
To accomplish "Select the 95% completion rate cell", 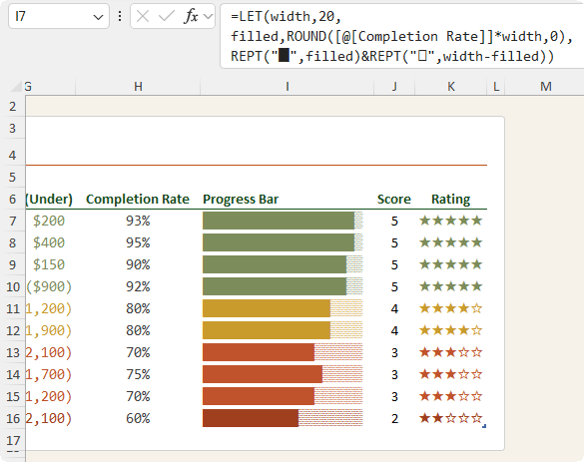I will point(138,243).
